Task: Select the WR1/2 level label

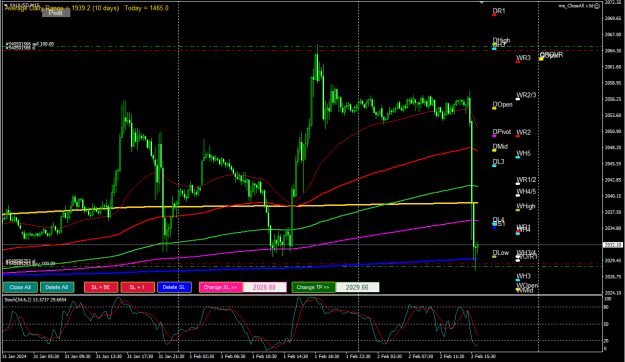Action: pos(526,180)
